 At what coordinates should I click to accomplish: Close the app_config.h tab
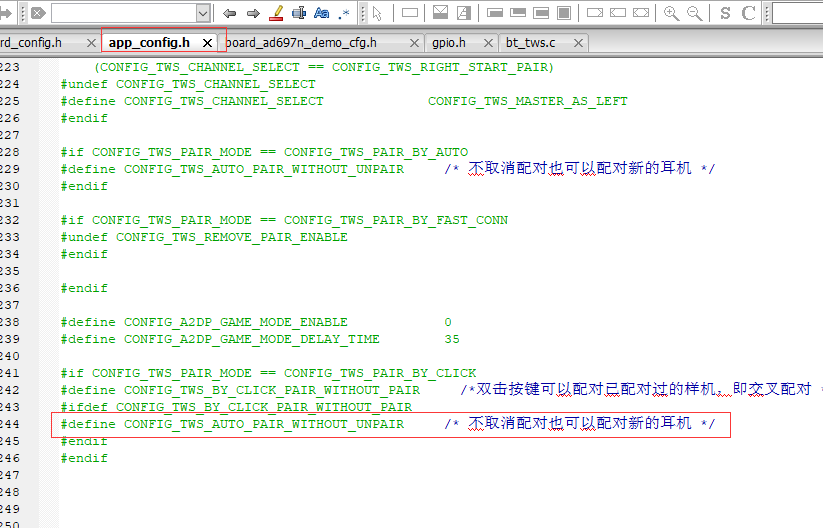207,43
